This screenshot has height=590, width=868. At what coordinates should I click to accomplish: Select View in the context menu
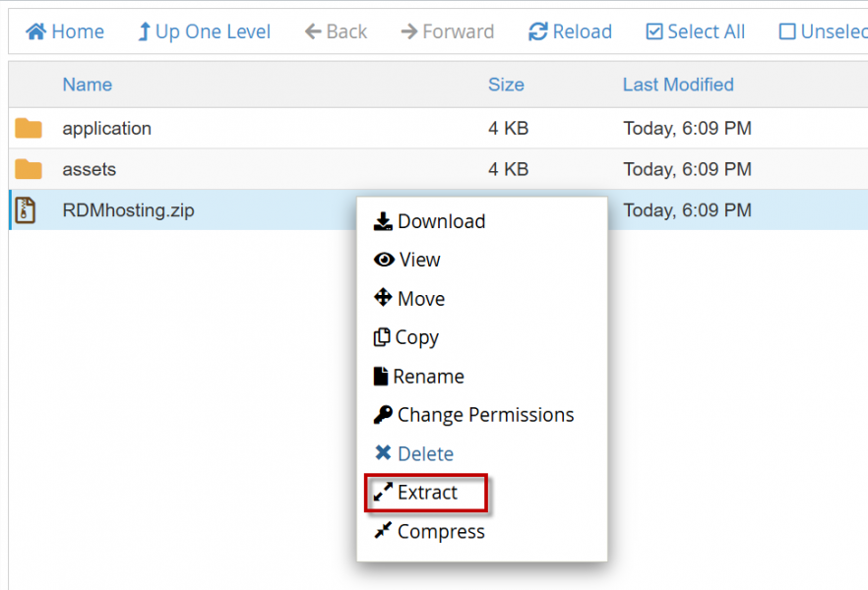click(407, 261)
